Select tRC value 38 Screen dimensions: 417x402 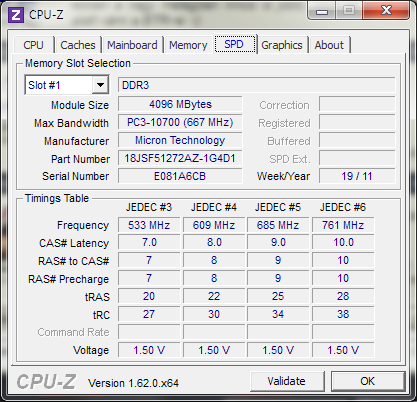[343, 314]
